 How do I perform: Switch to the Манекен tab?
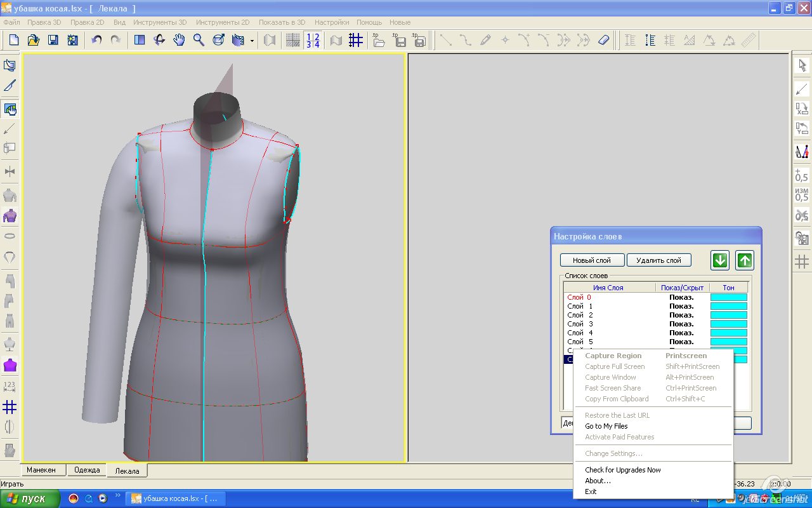click(x=41, y=470)
